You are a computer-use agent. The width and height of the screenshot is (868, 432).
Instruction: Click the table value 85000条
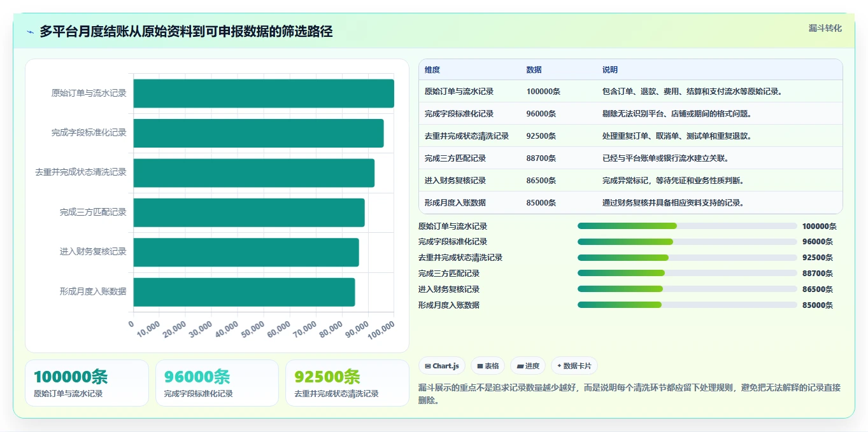pos(541,203)
